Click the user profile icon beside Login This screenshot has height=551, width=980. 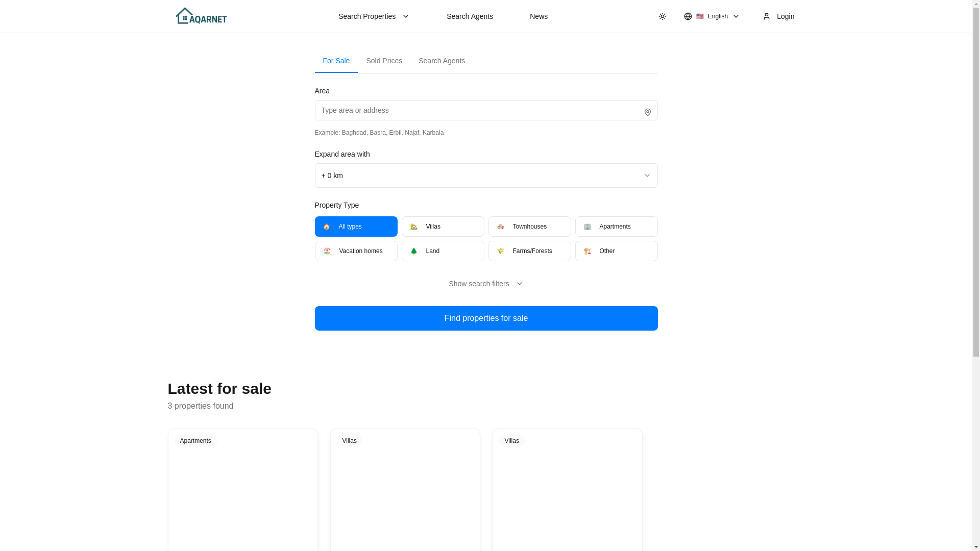pyautogui.click(x=767, y=16)
